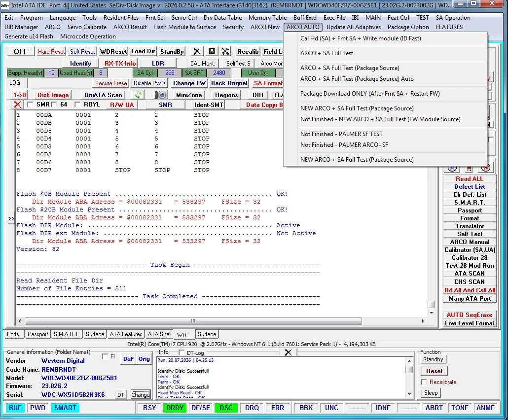Viewport: 508px width, 420px height.
Task: Click the log's scroll down arrow
Action: coord(431,313)
